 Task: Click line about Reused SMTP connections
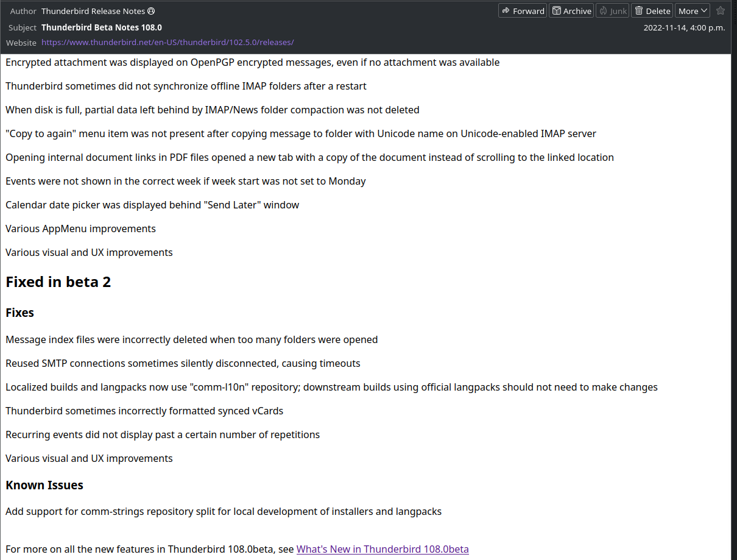[183, 363]
